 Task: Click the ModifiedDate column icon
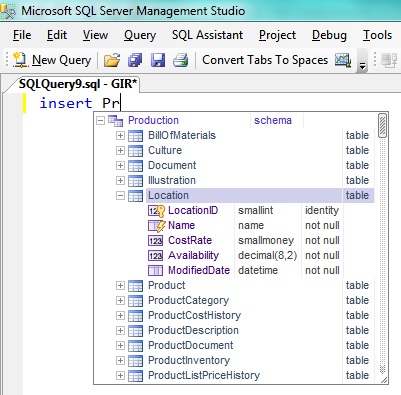(155, 270)
